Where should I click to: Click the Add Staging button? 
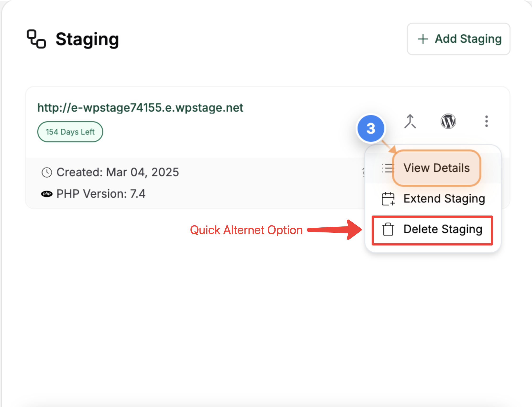(458, 39)
